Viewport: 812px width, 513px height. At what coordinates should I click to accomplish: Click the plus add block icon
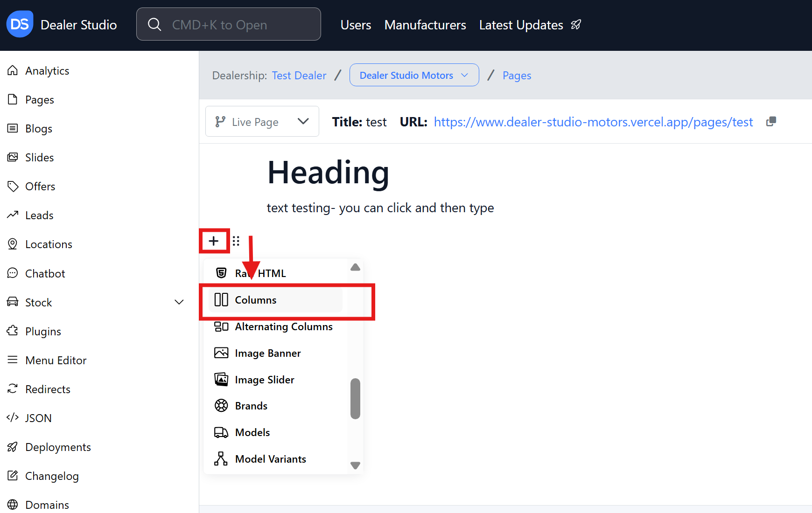[214, 241]
